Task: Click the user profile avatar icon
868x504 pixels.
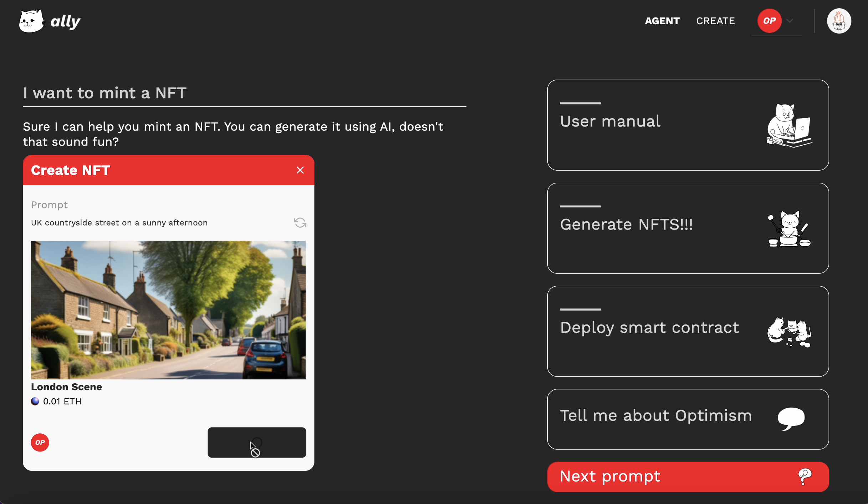Action: coord(839,21)
